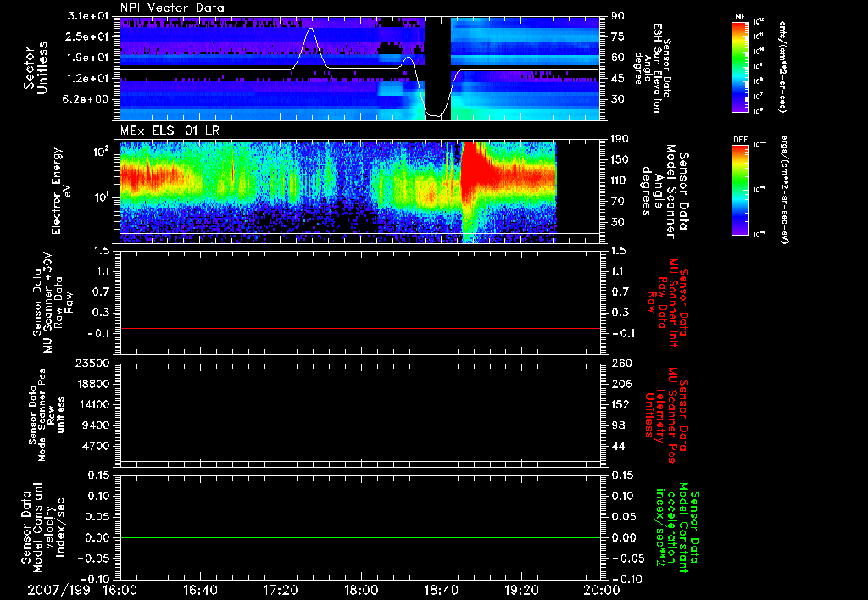Screen dimensions: 868x600
Task: Click the DEF rainbow color bar
Action: [x=740, y=190]
